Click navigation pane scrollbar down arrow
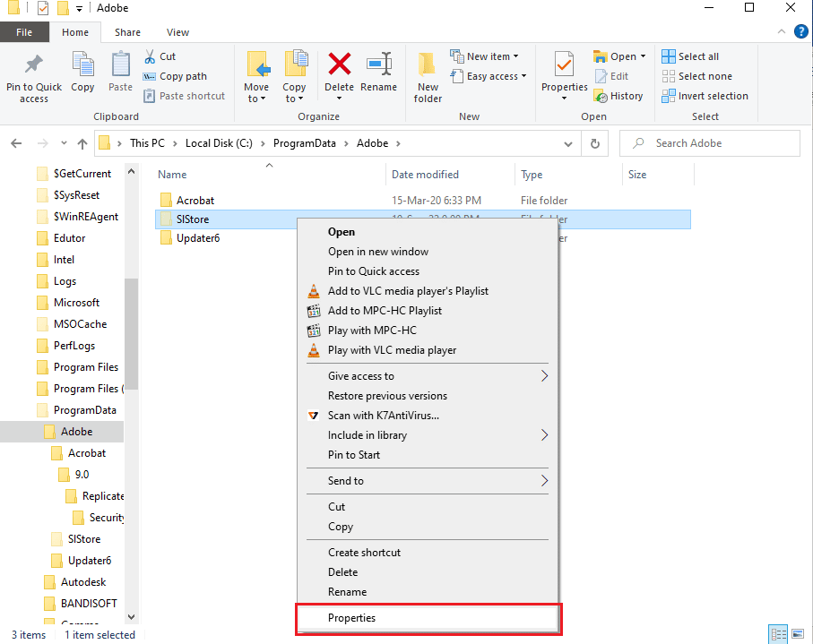The image size is (813, 644). tap(131, 617)
